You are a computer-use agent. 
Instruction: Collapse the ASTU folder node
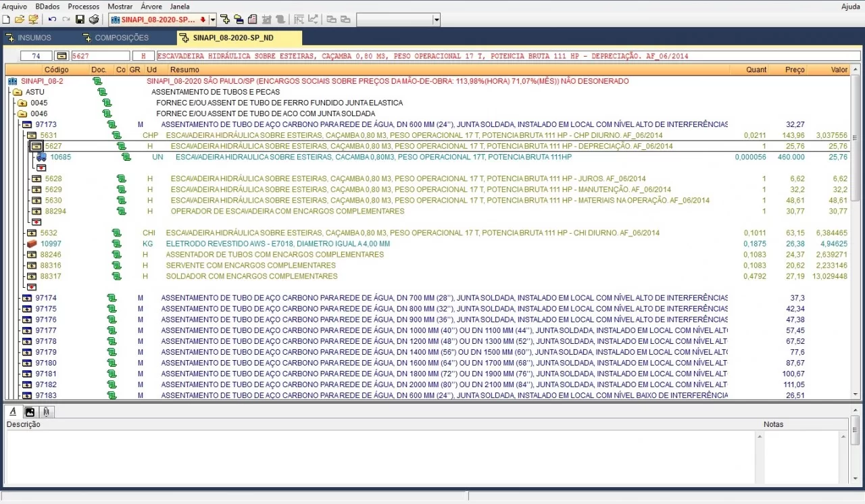pos(18,92)
